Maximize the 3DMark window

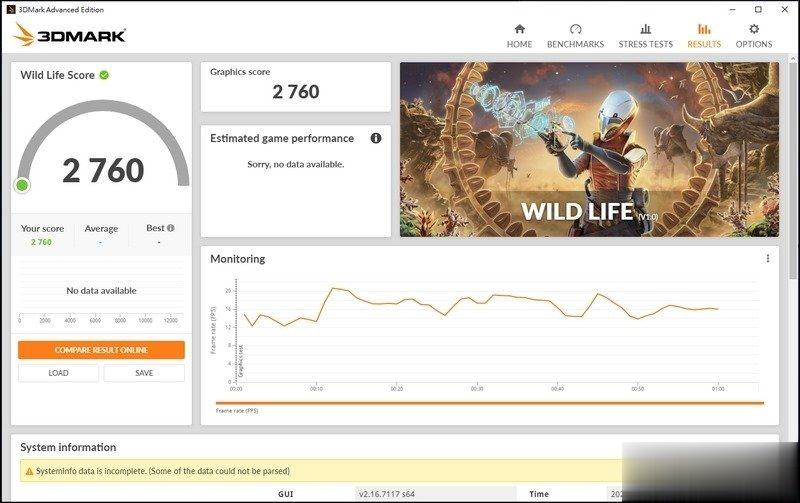pos(759,9)
